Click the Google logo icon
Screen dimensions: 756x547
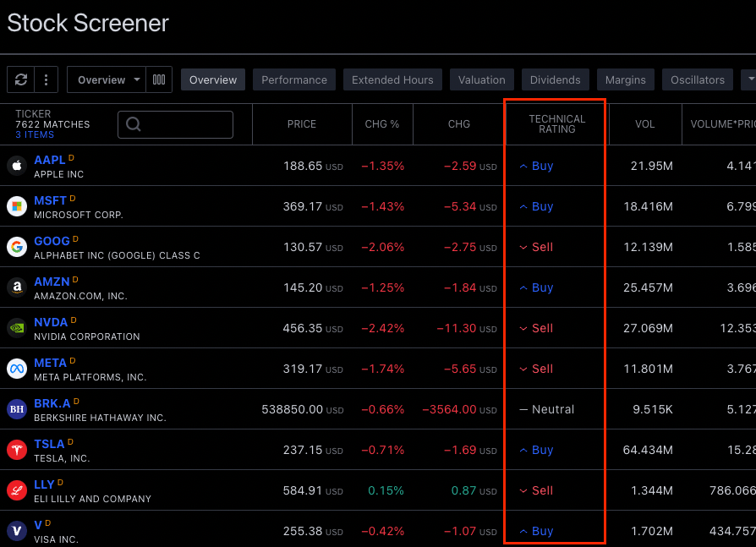[17, 247]
